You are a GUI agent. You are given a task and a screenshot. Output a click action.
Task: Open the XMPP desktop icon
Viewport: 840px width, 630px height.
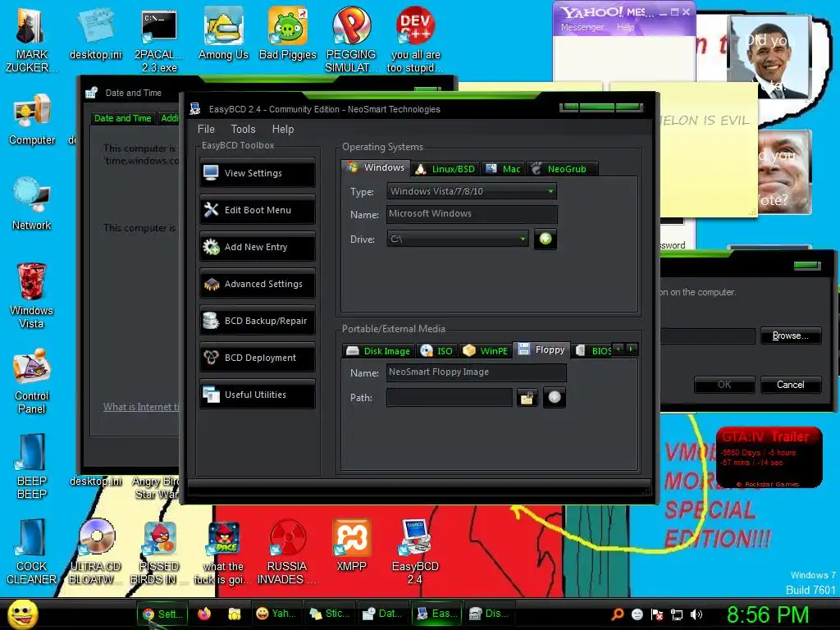coord(351,546)
